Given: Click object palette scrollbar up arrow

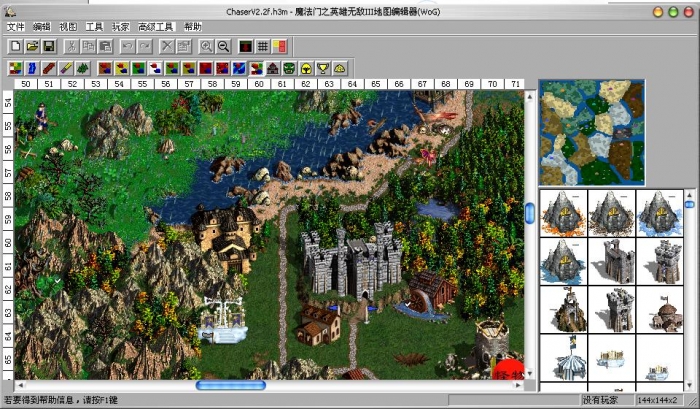Looking at the screenshot, I should pyautogui.click(x=689, y=195).
